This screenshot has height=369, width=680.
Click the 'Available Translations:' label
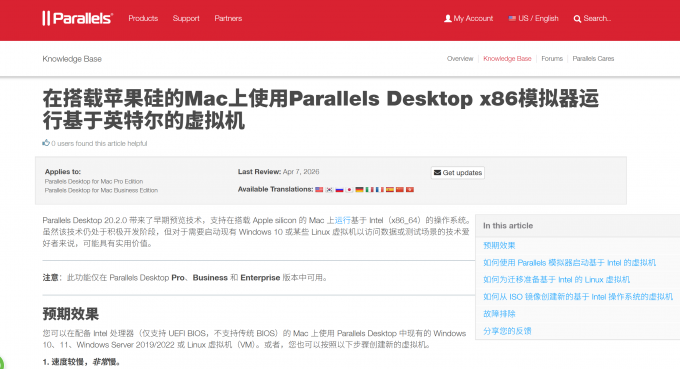275,189
